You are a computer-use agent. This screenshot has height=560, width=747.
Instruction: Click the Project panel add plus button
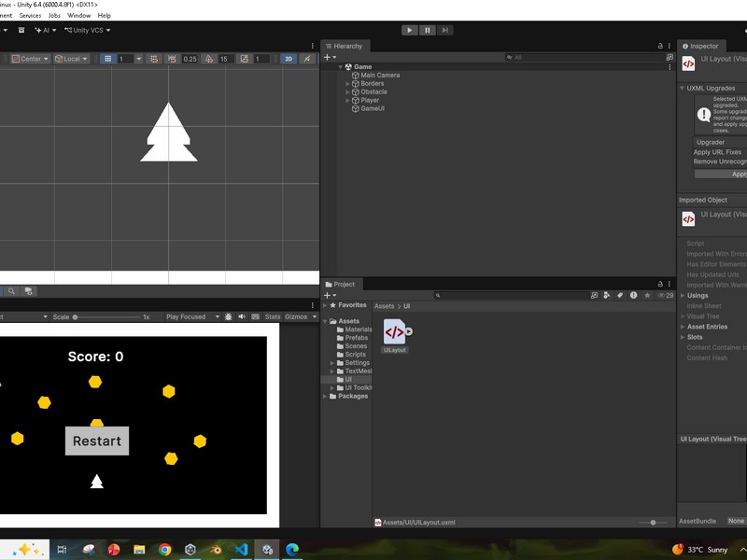(x=330, y=295)
